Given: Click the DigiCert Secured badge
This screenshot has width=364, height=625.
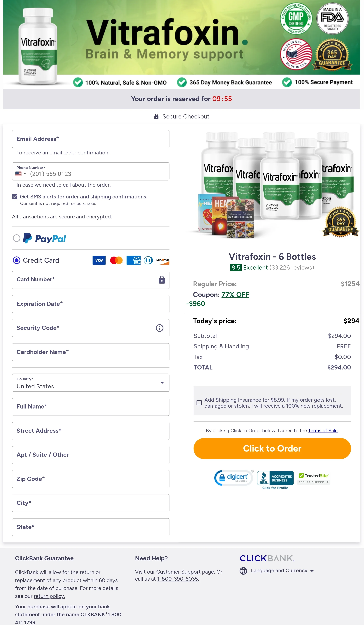Looking at the screenshot, I should click(x=234, y=478).
